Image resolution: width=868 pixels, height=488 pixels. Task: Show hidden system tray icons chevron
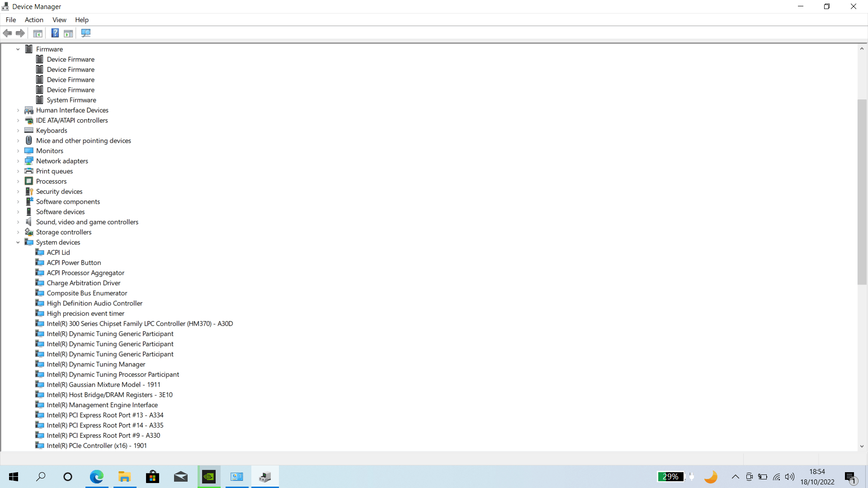point(735,477)
